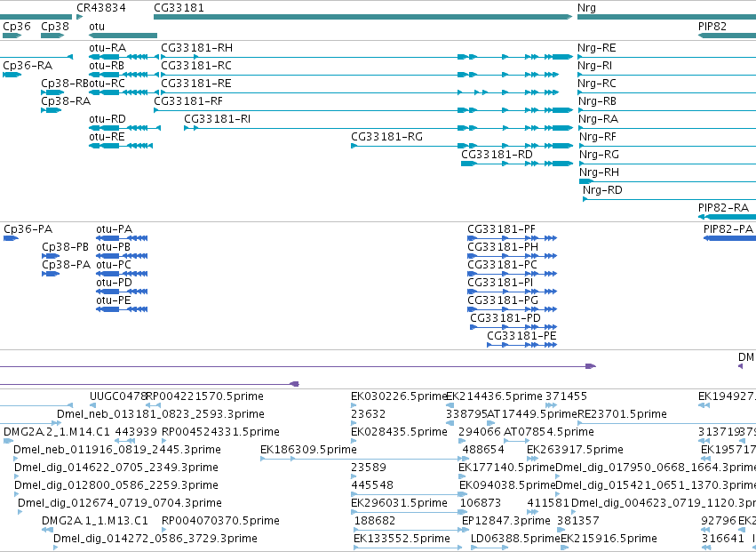Choose the Nrg-RG transcript
This screenshot has width=756, height=552.
coord(667,164)
